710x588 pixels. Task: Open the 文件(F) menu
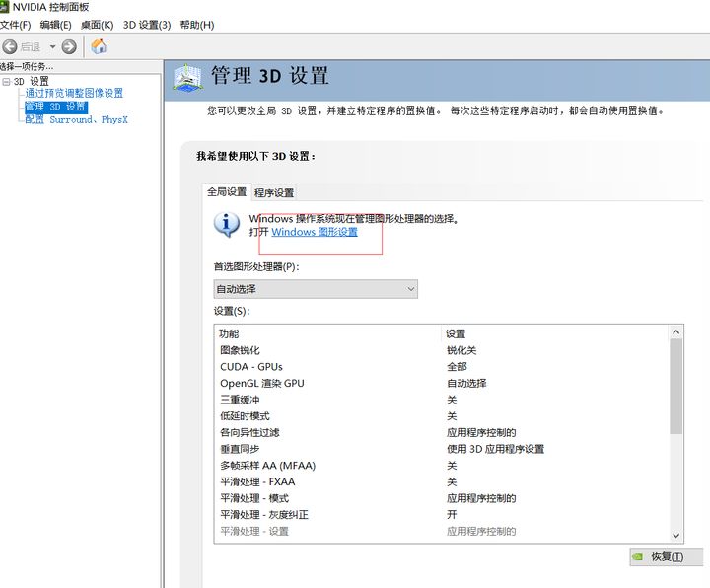pyautogui.click(x=15, y=25)
